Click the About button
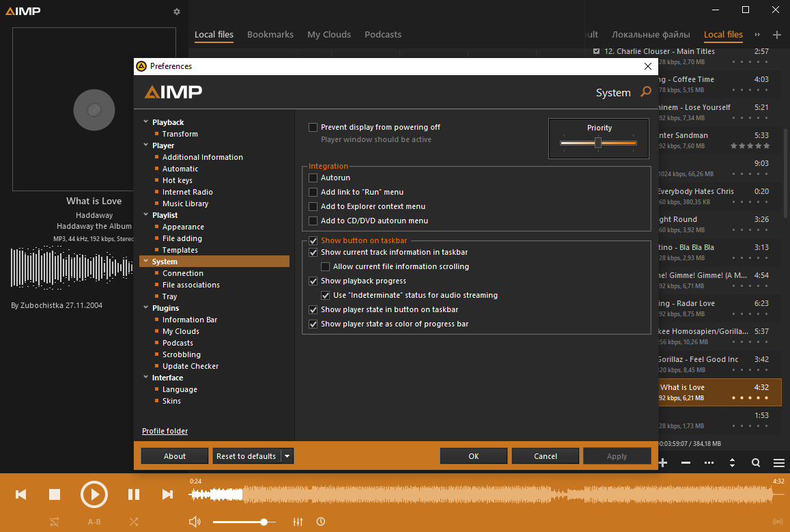Screen dimensions: 790x532 [174, 456]
